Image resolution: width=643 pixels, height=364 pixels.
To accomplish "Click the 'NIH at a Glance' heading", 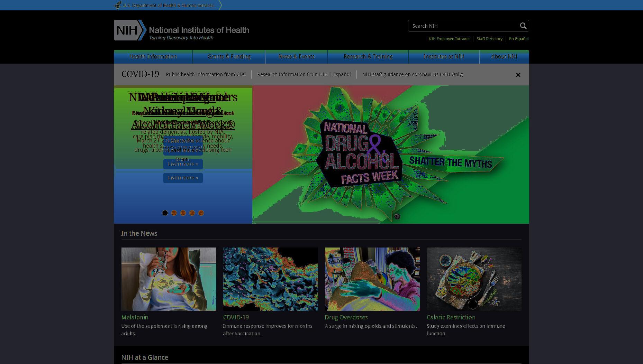I will tap(145, 357).
